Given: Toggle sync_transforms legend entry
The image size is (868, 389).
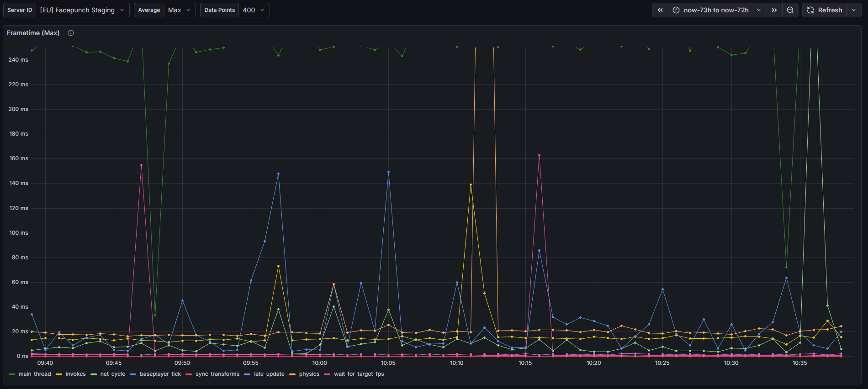Looking at the screenshot, I should (x=217, y=374).
